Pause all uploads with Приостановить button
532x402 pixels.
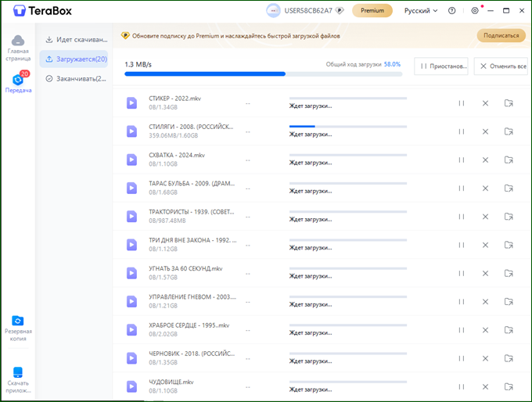tap(441, 66)
